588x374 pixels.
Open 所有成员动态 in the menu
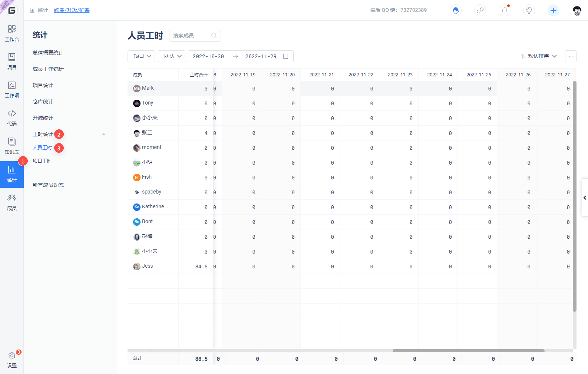pos(48,185)
